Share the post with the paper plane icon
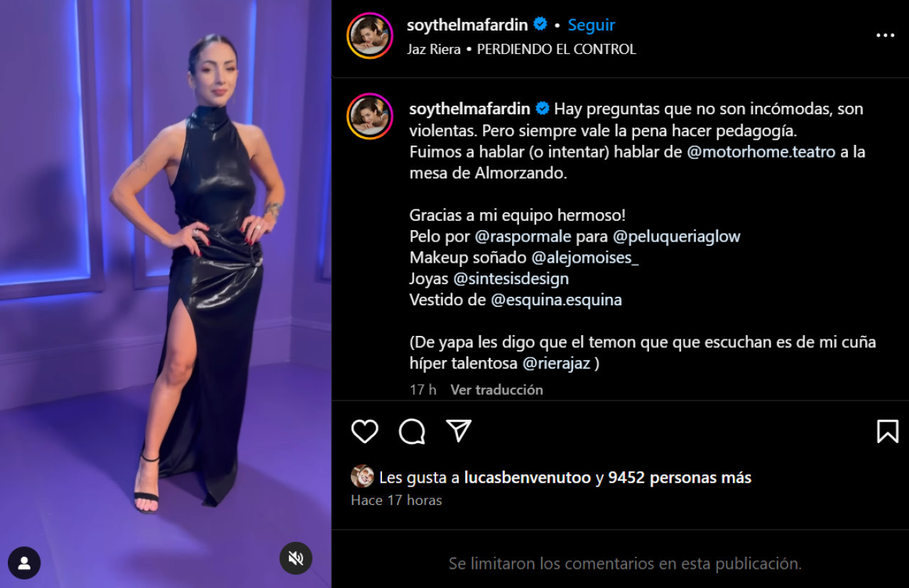This screenshot has height=588, width=909. tap(459, 430)
